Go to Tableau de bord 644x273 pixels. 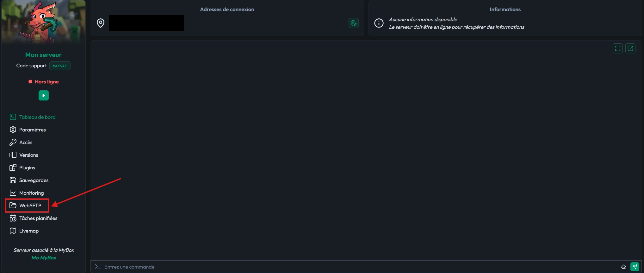pos(37,117)
